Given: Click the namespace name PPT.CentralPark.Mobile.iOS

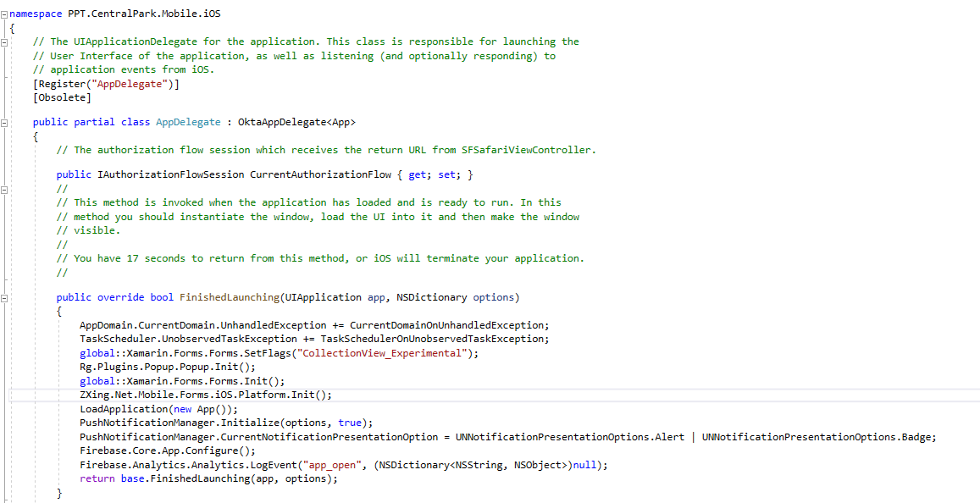Looking at the screenshot, I should pos(145,14).
